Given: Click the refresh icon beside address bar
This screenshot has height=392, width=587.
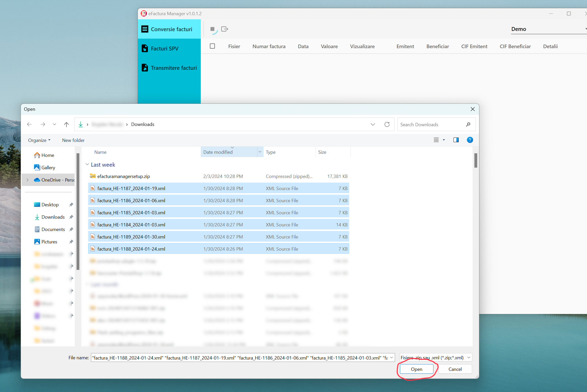Looking at the screenshot, I should pyautogui.click(x=387, y=124).
